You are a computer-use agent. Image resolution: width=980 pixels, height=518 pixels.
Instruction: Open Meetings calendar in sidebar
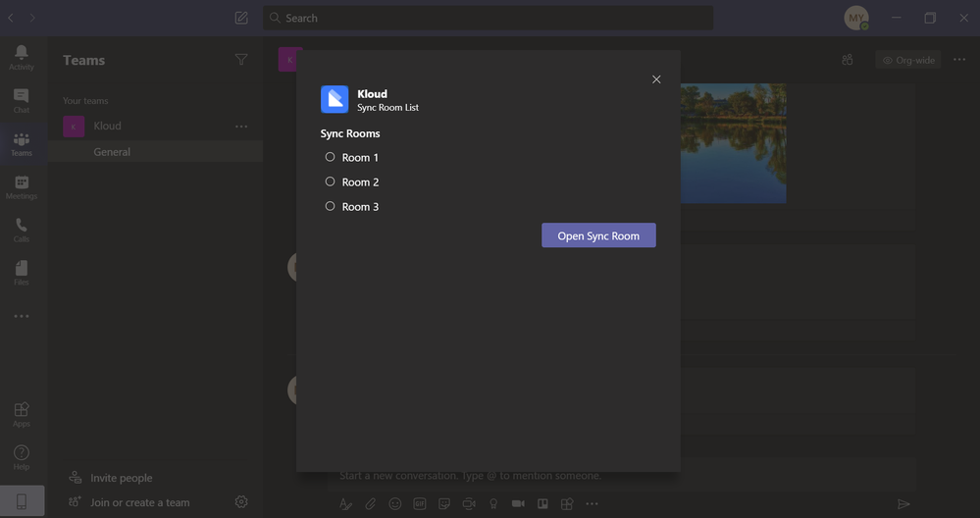[22, 186]
